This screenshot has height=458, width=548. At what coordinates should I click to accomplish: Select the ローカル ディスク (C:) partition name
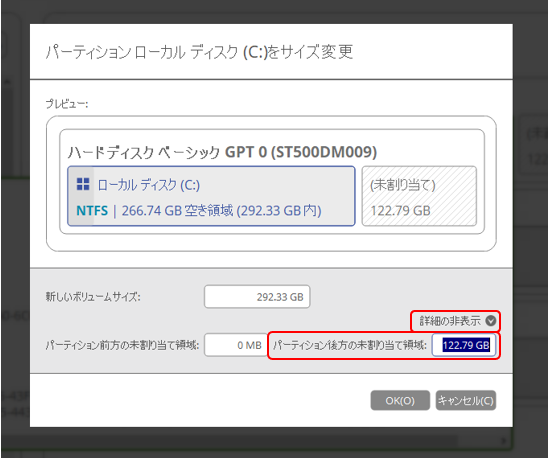(149, 185)
